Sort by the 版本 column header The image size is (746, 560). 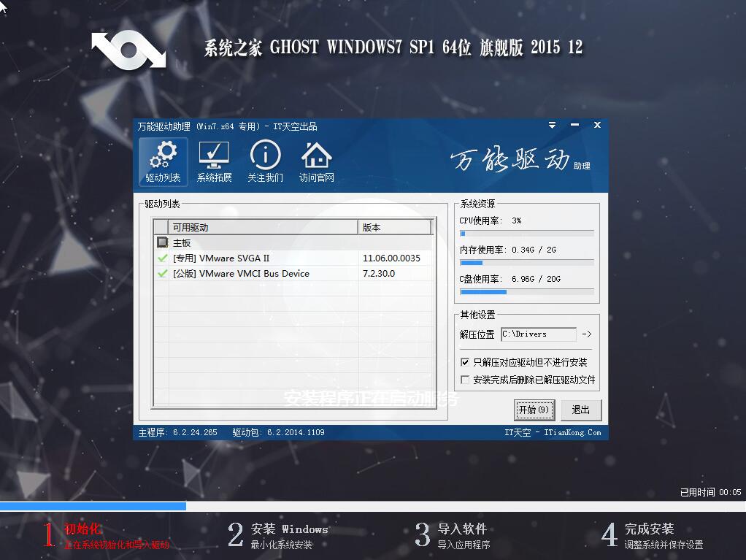(394, 227)
